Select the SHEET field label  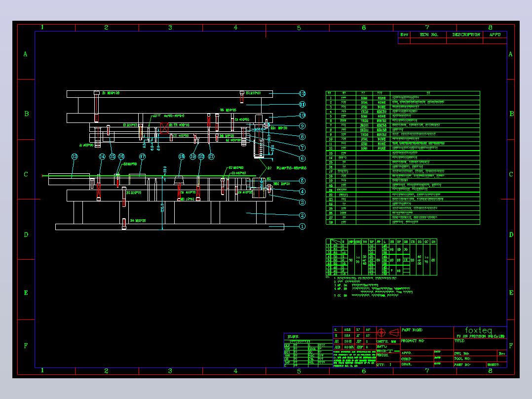click(x=493, y=365)
